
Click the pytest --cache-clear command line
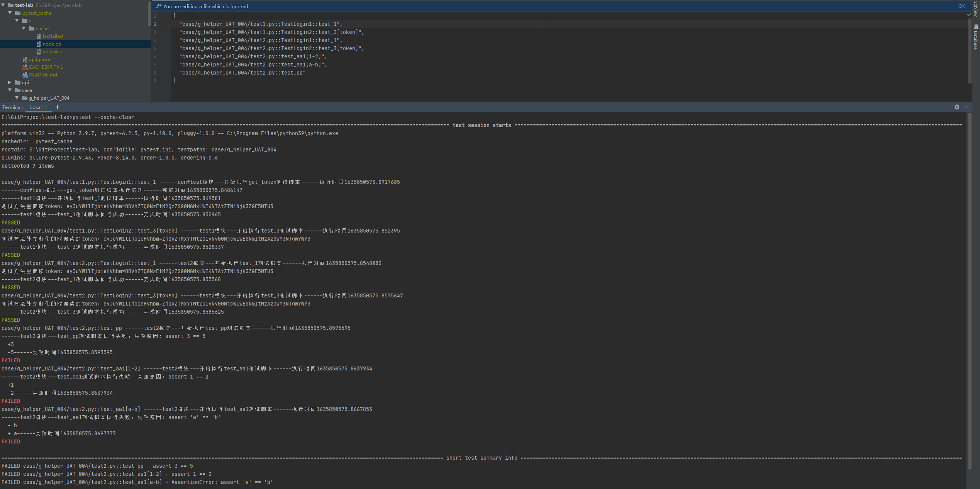[x=68, y=117]
